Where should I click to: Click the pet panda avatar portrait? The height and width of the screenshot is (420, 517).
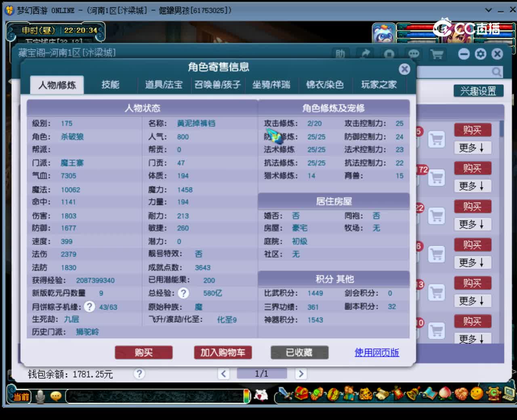pos(384,33)
